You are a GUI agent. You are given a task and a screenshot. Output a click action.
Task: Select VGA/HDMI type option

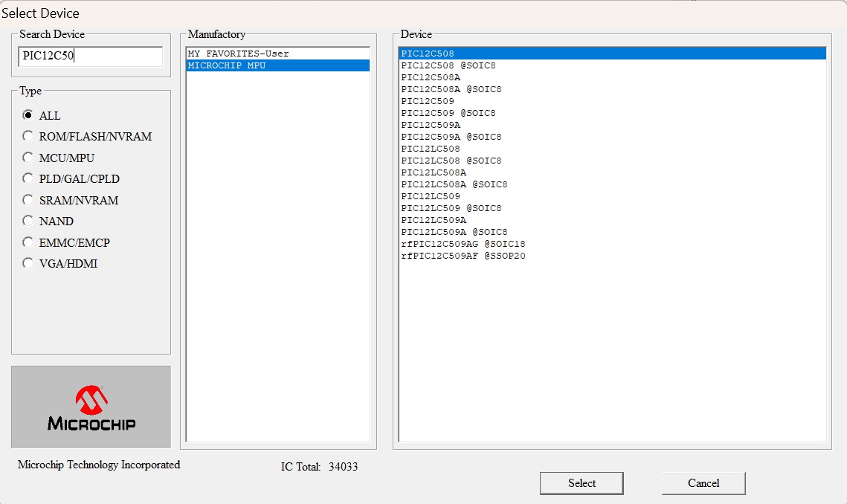28,263
